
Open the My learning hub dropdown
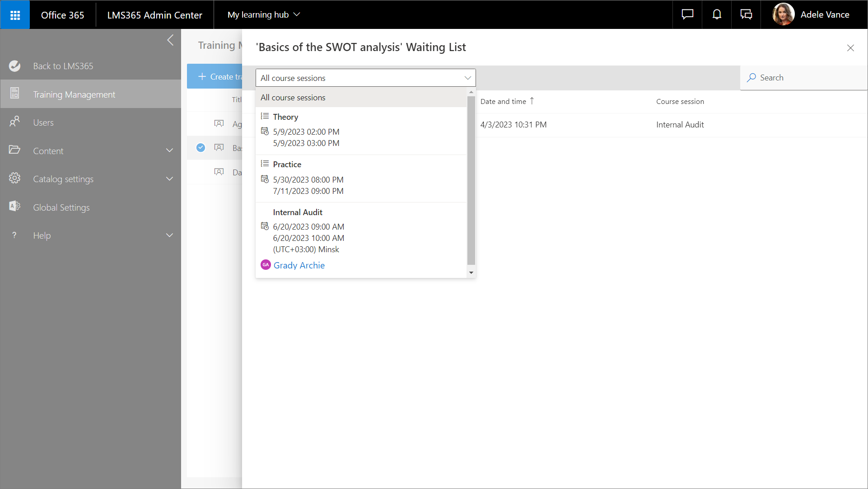click(x=264, y=14)
